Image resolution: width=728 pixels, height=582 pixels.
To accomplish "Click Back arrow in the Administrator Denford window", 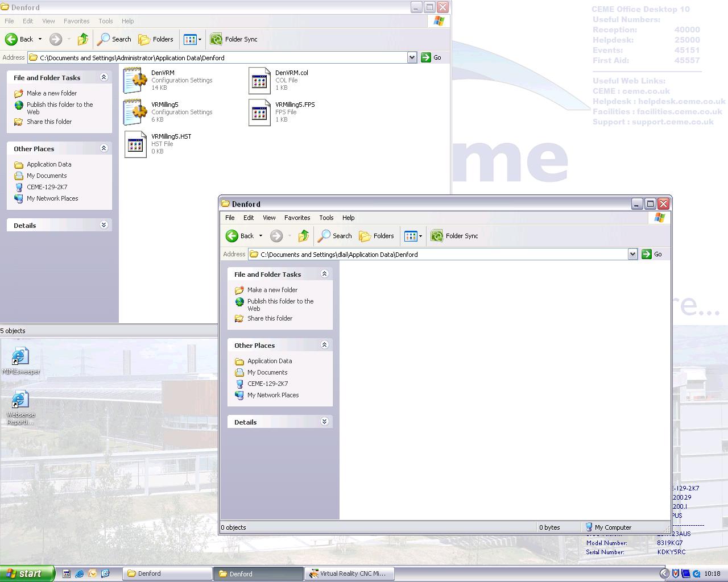I will coord(11,39).
